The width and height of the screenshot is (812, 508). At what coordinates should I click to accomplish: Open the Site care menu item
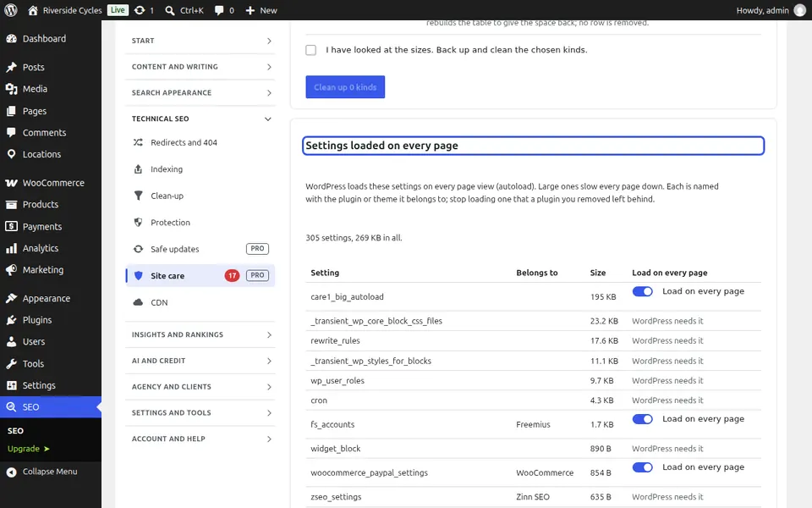tap(200, 275)
